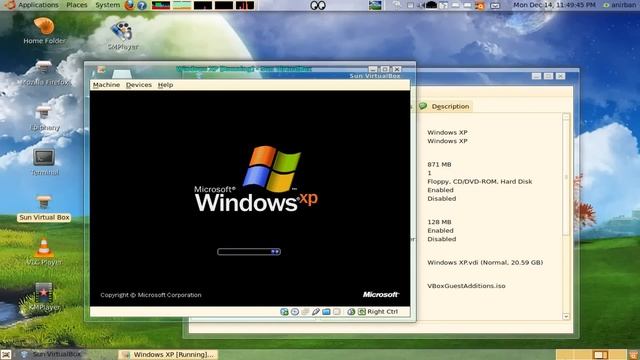Launch SMPlayer from the desktop icon
Image resolution: width=640 pixels, height=360 pixels.
[x=122, y=36]
